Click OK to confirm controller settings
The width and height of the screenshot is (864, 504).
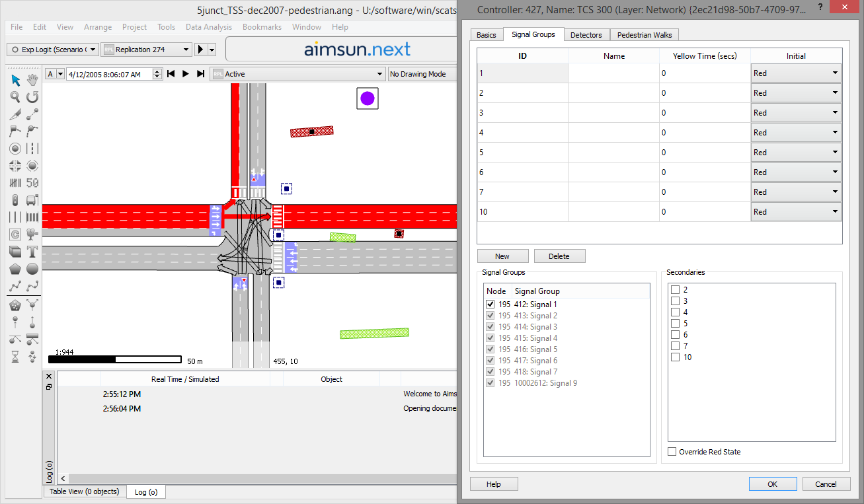pyautogui.click(x=772, y=484)
